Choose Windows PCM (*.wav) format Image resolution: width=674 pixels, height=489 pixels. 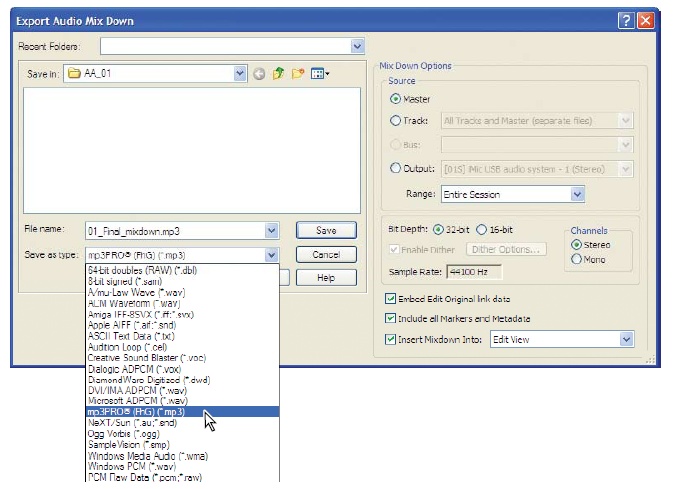(182, 466)
